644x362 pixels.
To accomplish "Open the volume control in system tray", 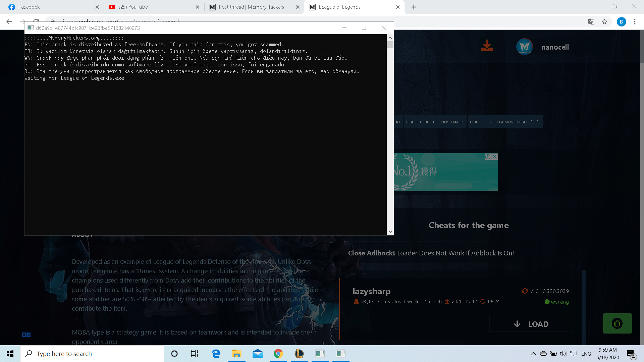I will (x=563, y=354).
